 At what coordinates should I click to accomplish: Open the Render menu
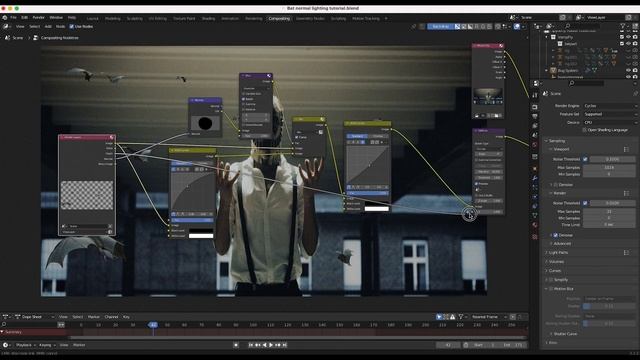38,18
